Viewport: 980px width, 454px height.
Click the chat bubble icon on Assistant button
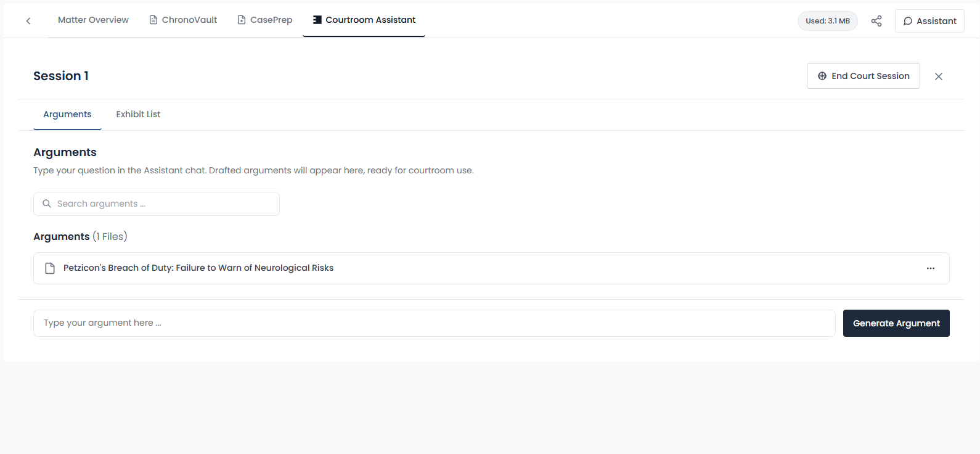[x=907, y=20]
